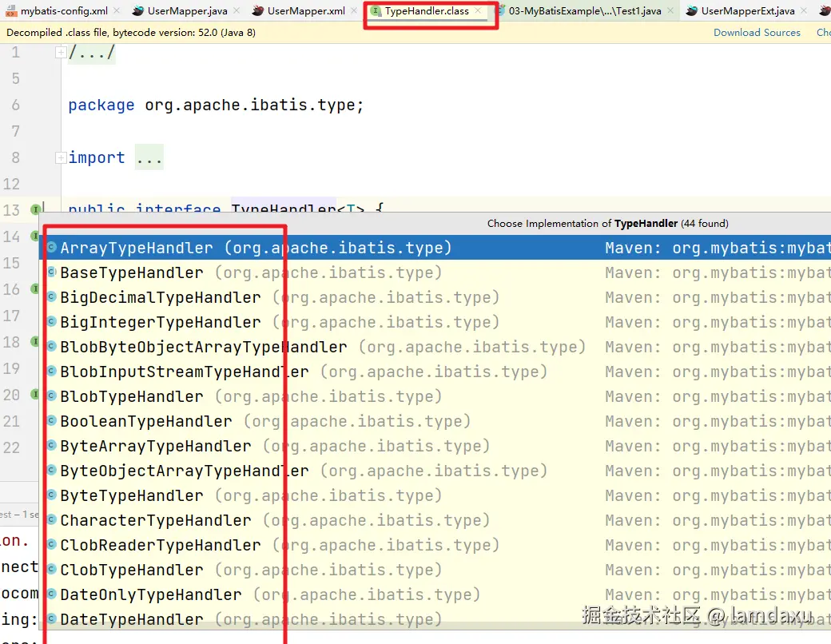Click the collapsed import ellipsis placeholder

click(149, 157)
